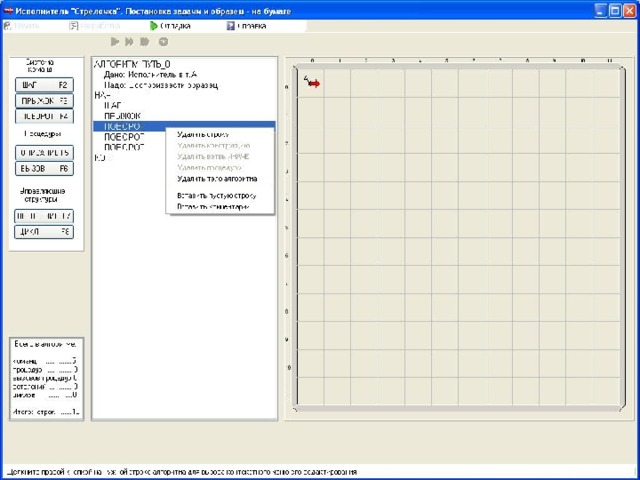This screenshot has width=640, height=480.
Task: Click the 'Итого строк' statistics entry
Action: (x=46, y=412)
